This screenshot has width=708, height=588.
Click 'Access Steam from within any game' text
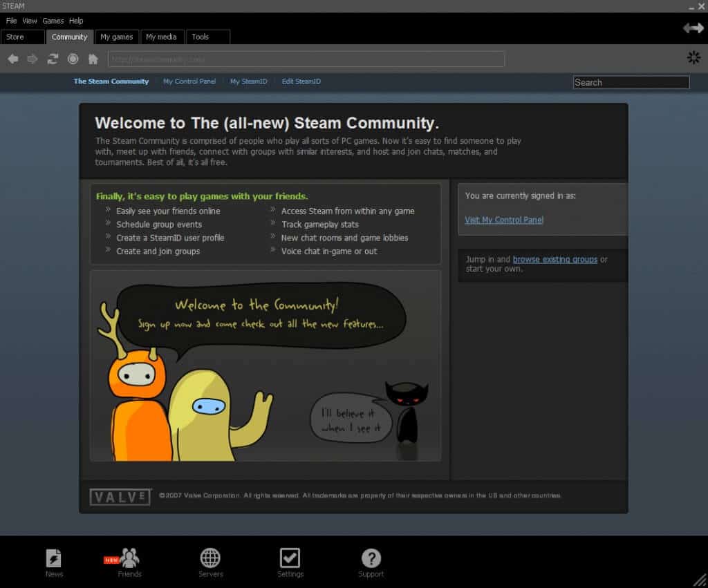[348, 211]
